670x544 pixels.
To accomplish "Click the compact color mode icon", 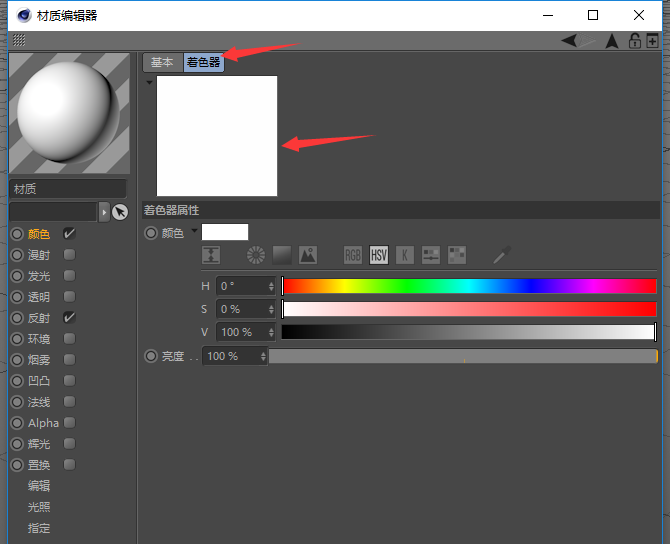I will 211,255.
